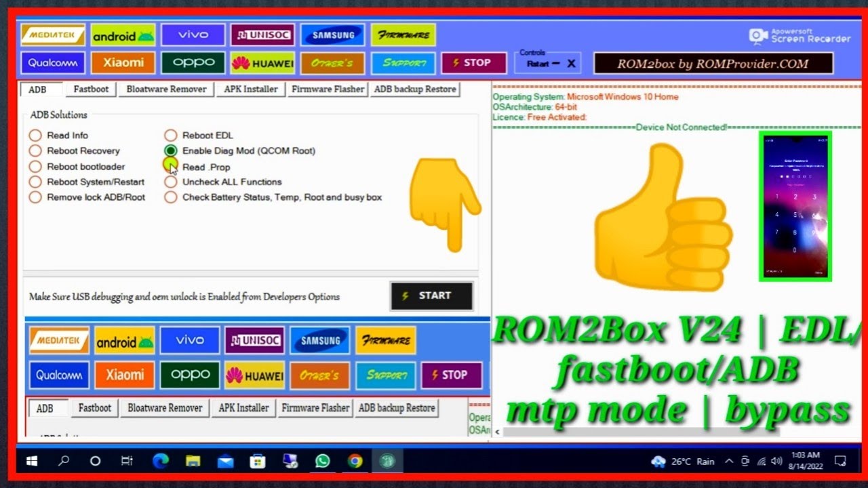Select the Reboot Recovery radio option
Image resolution: width=868 pixels, height=488 pixels.
click(x=75, y=150)
